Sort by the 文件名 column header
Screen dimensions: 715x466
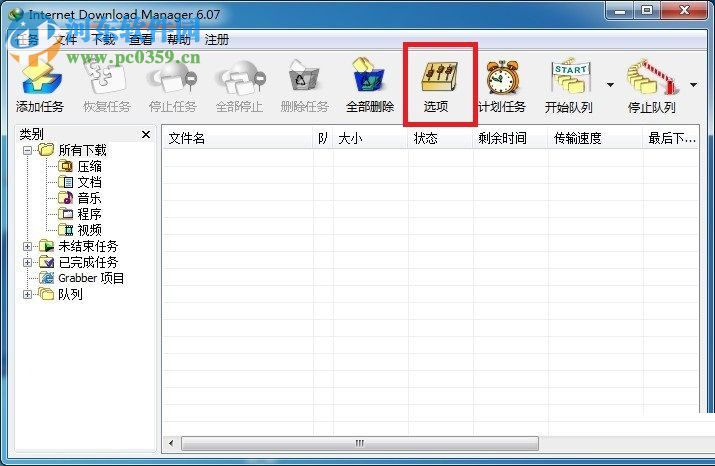click(238, 138)
